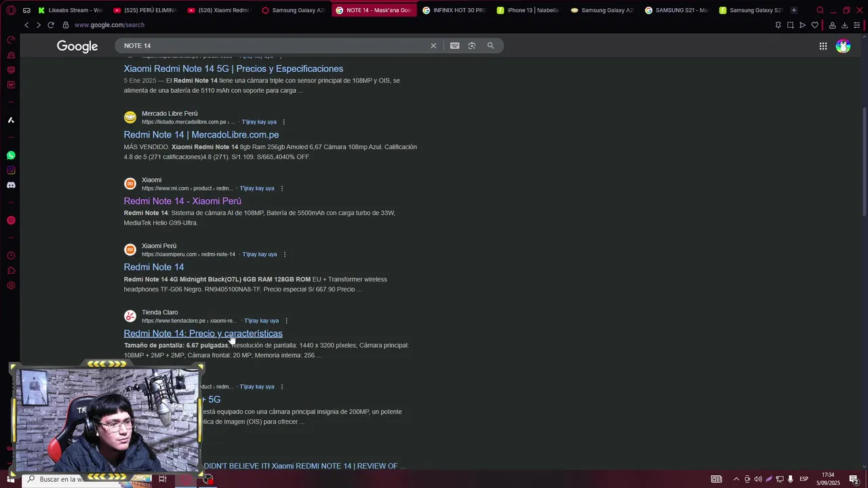Switch to PERÚ ELIMINA YouTube tab
Viewport: 868px width, 488px height.
pos(144,10)
